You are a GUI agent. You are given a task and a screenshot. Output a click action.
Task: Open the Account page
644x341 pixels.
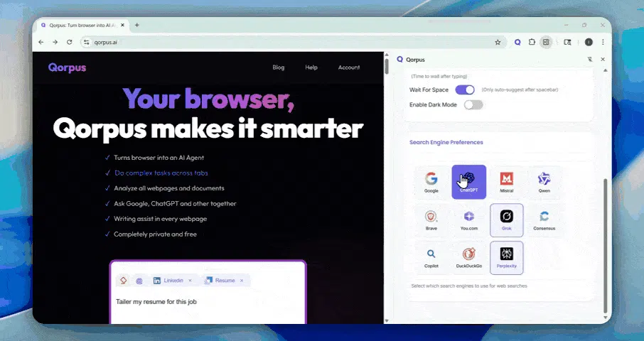coord(349,67)
